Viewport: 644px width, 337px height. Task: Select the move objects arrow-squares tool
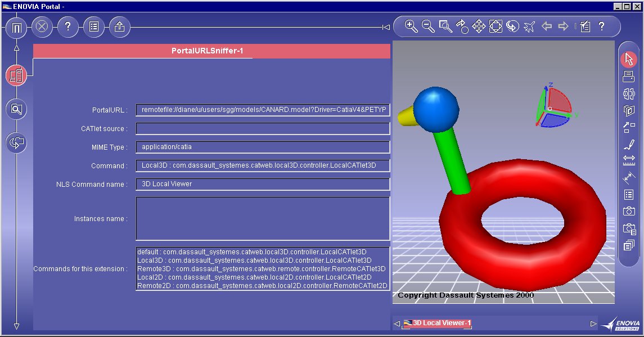click(629, 127)
